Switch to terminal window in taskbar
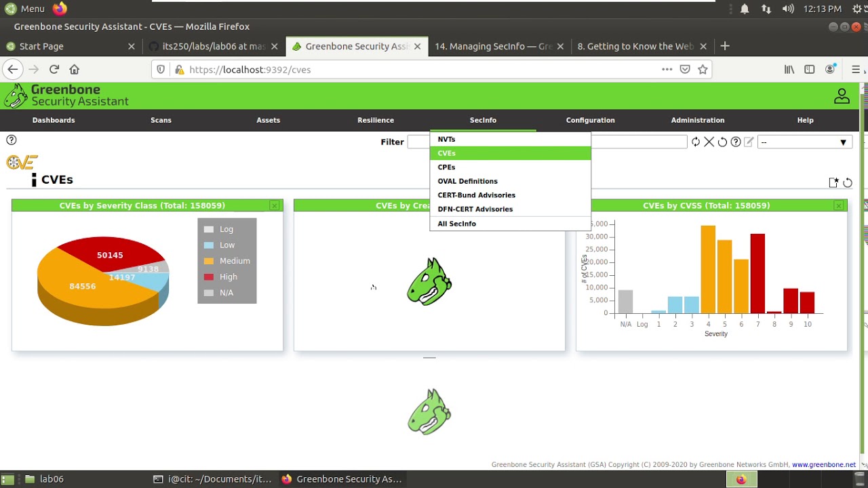 tap(212, 479)
